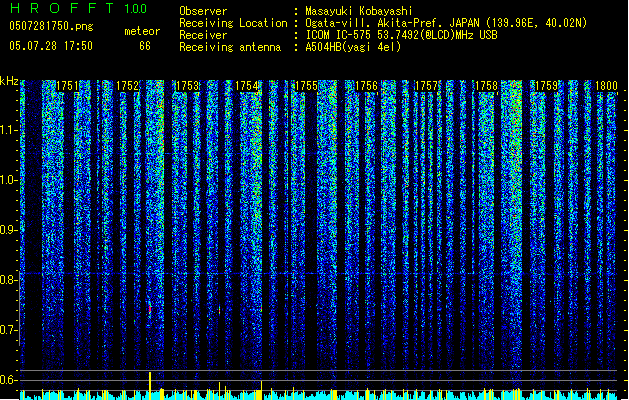The width and height of the screenshot is (629, 400).
Task: Click the Receiving Location label
Action: coord(233,23)
